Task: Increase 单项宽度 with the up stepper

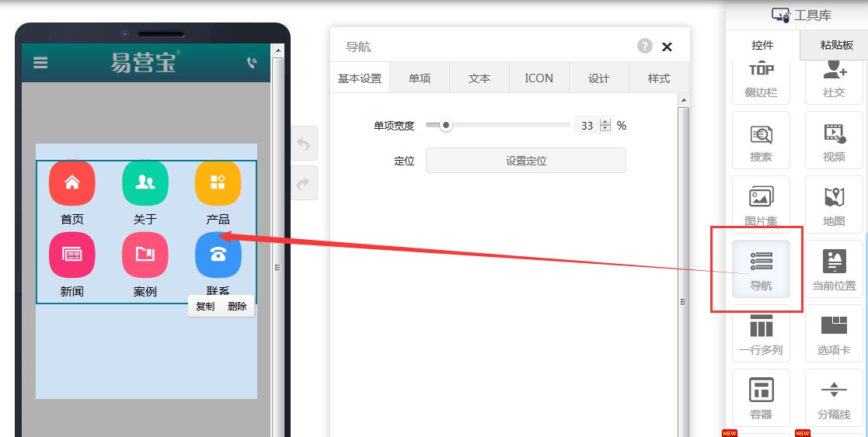Action: click(x=605, y=122)
